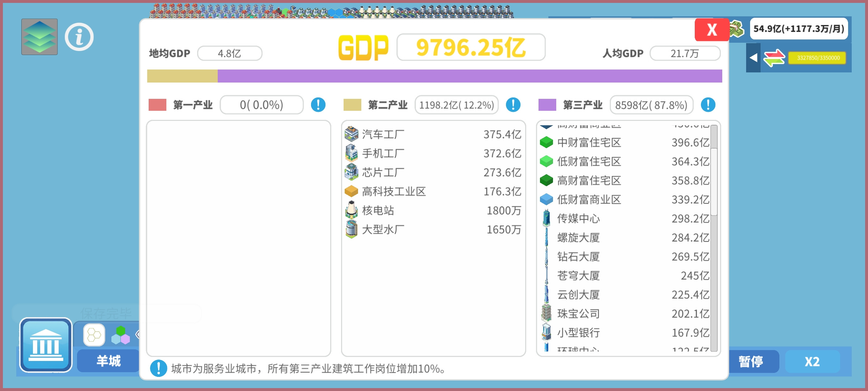
Task: Toggle the X2 speed button
Action: (812, 361)
